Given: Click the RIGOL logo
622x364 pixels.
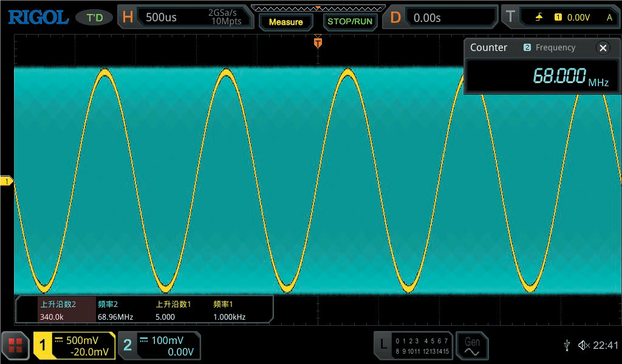Looking at the screenshot, I should tap(37, 16).
